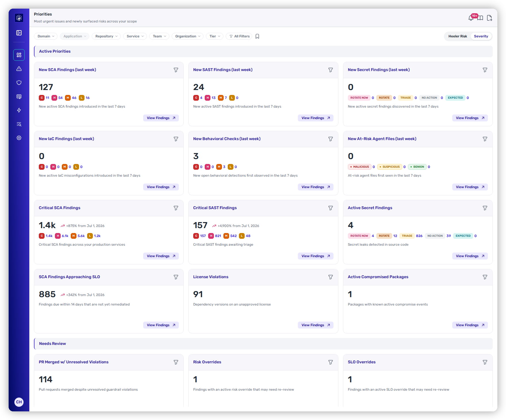Switch the view toggle to Severity
The width and height of the screenshot is (506, 420).
tap(481, 36)
